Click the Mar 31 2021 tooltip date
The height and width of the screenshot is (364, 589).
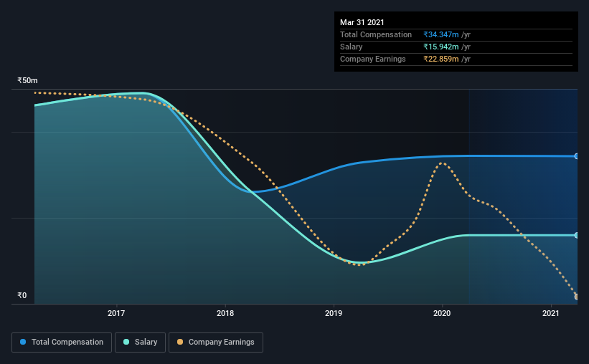[362, 22]
